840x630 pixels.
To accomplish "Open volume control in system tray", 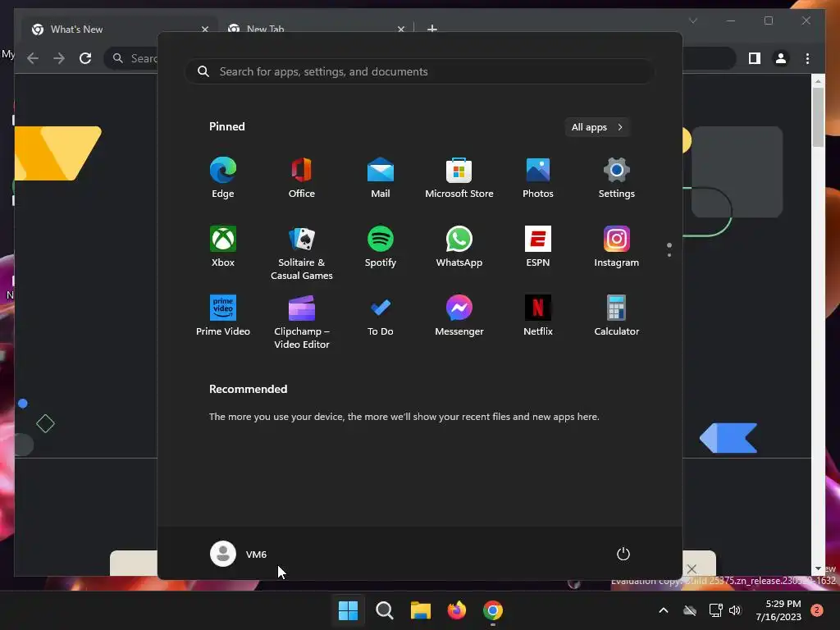I will [734, 610].
